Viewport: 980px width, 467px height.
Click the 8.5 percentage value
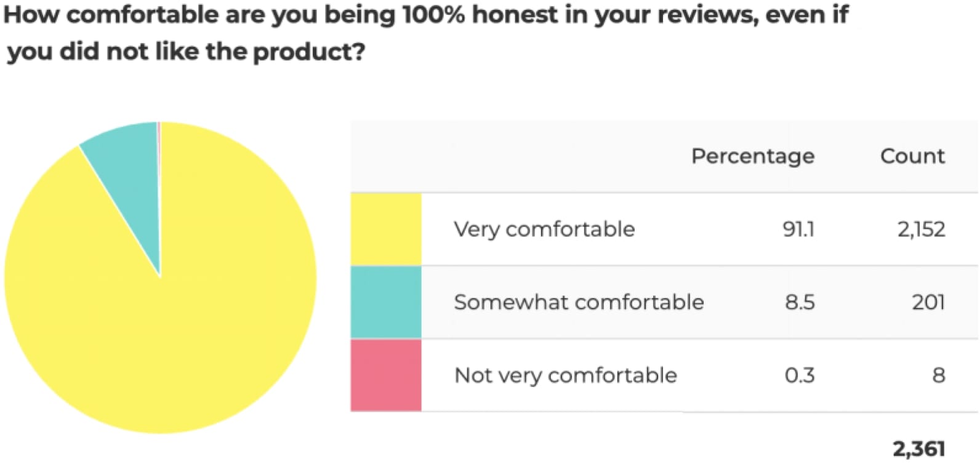pyautogui.click(x=800, y=302)
